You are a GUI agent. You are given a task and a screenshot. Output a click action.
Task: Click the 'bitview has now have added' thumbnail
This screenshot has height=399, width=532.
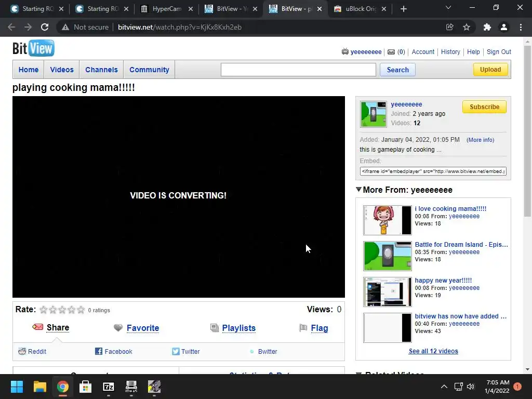pyautogui.click(x=388, y=327)
